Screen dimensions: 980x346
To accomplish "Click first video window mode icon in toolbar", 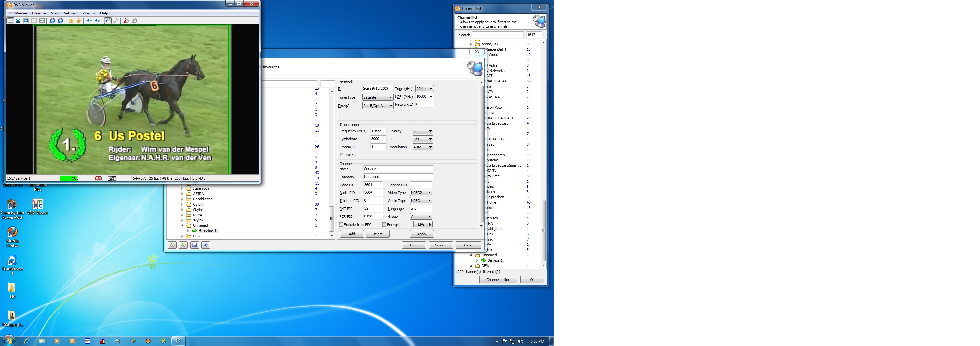I will coord(10,21).
